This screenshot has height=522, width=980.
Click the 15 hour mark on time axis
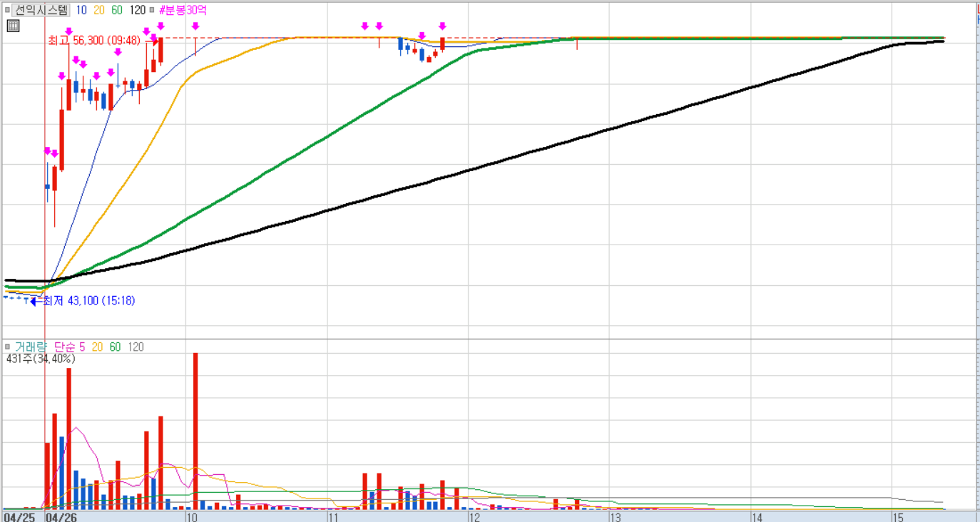coord(898,516)
